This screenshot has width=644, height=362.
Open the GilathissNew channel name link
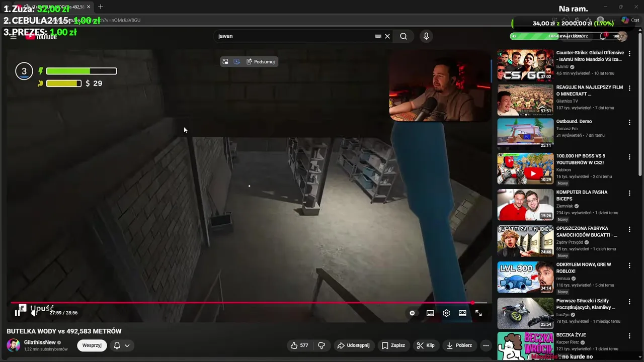pyautogui.click(x=40, y=342)
